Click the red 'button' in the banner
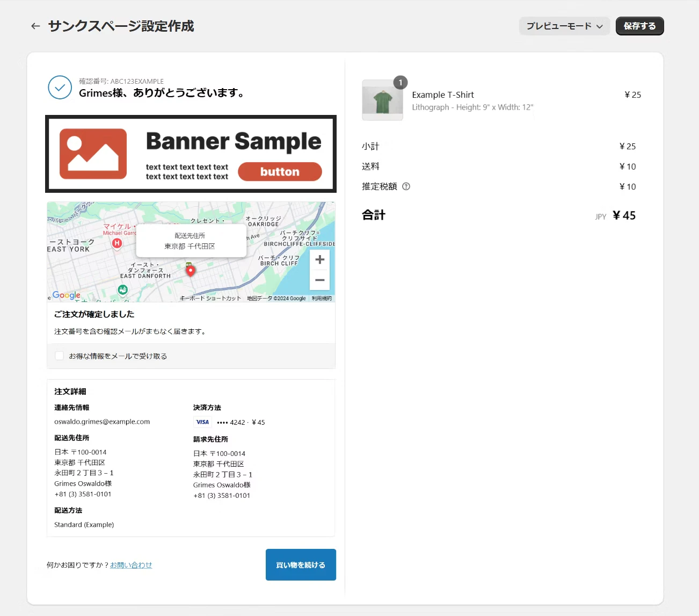Screen dimensions: 699x616 280,171
